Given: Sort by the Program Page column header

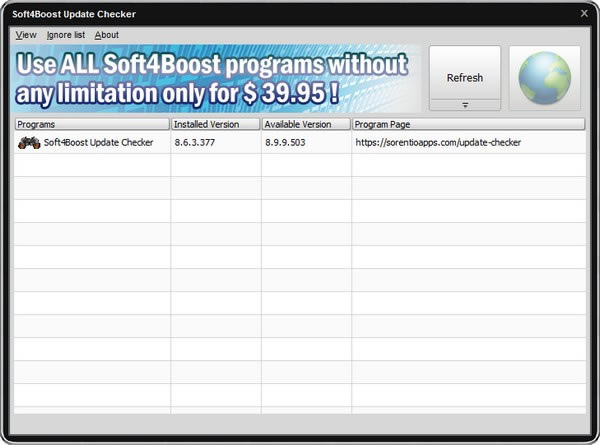Looking at the screenshot, I should [x=469, y=124].
